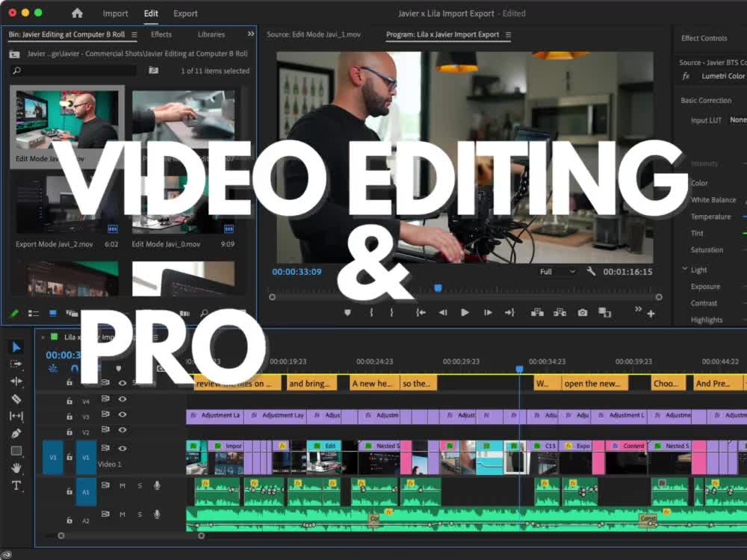This screenshot has height=560, width=747.
Task: Move the program monitor playhead marker
Action: 438,287
